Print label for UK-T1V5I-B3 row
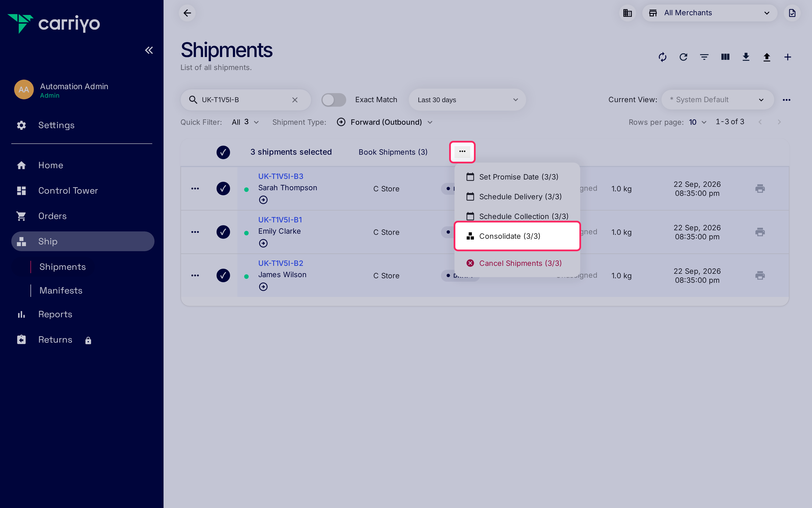This screenshot has width=812, height=508. (x=760, y=189)
